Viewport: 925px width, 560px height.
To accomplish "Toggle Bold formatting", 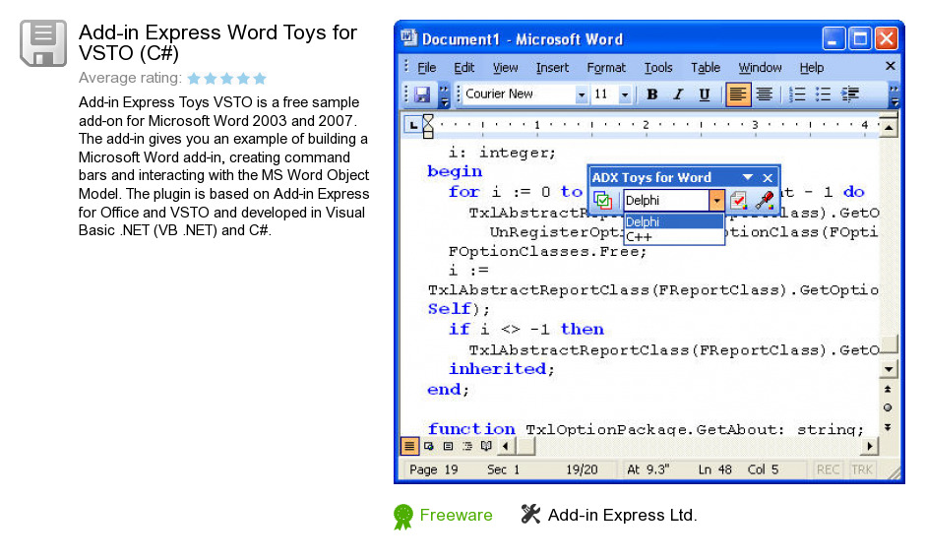I will (651, 94).
